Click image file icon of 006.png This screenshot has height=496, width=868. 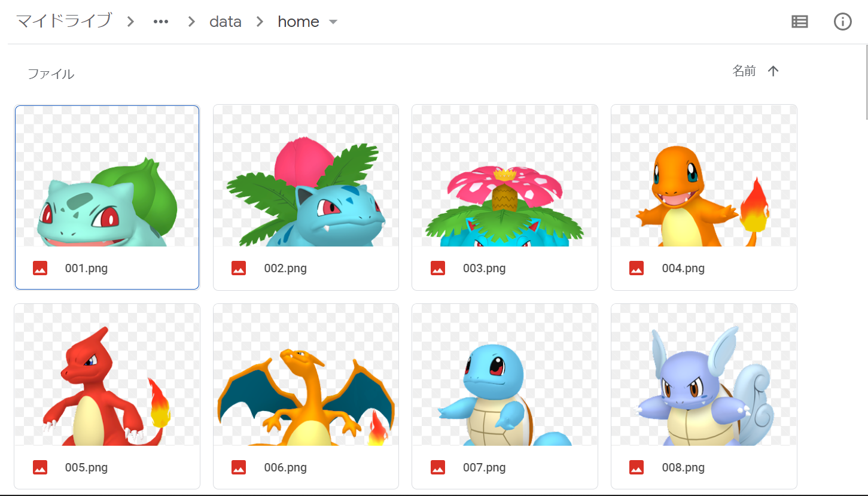pos(239,467)
